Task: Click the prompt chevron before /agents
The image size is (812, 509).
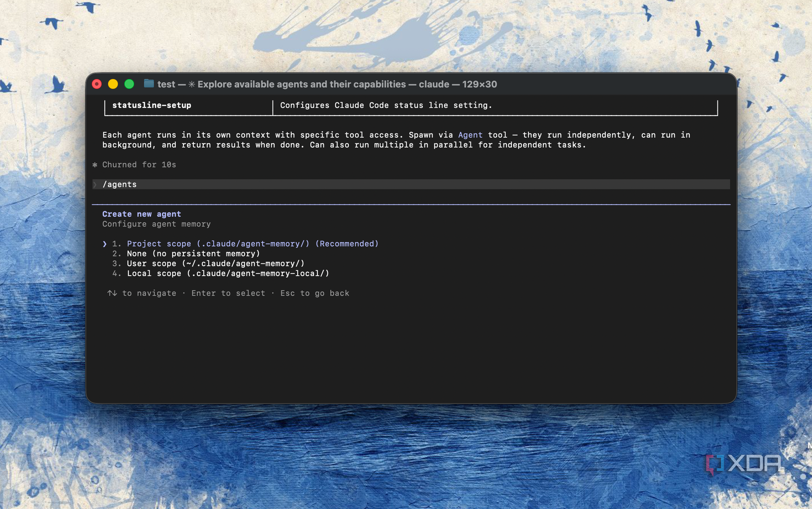Action: (x=95, y=184)
